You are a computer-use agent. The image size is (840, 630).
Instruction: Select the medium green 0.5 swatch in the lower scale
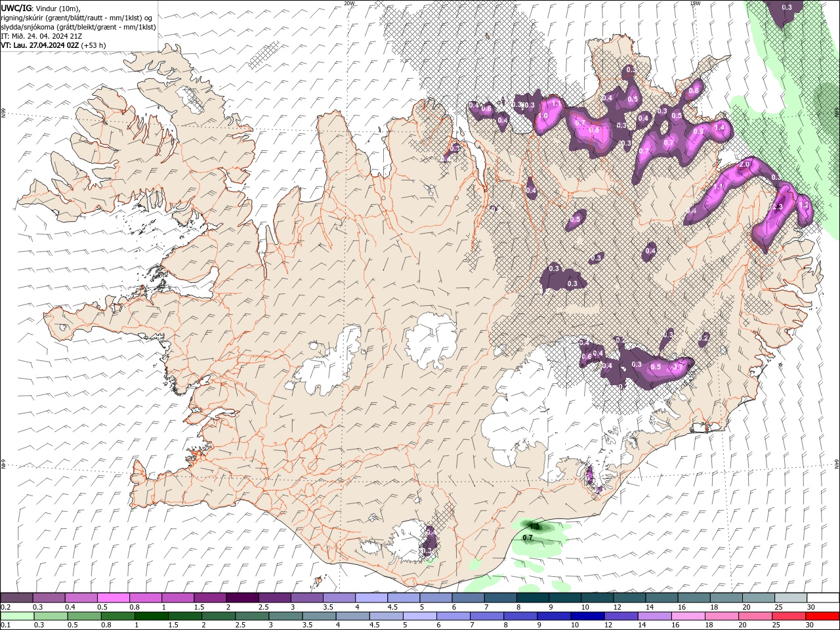[x=85, y=616]
